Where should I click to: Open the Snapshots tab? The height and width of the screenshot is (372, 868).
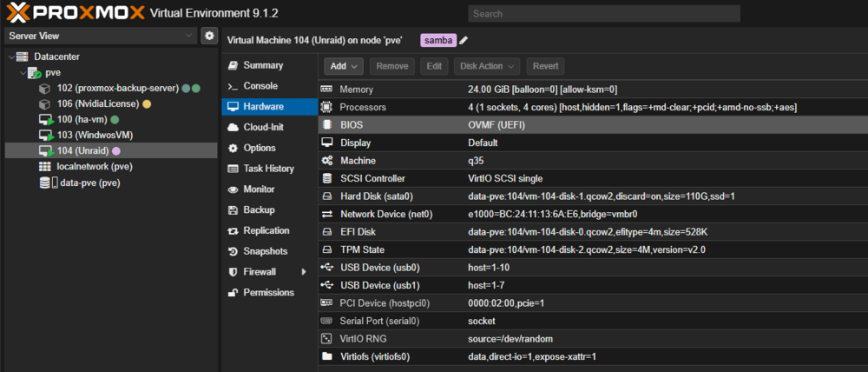pyautogui.click(x=269, y=251)
